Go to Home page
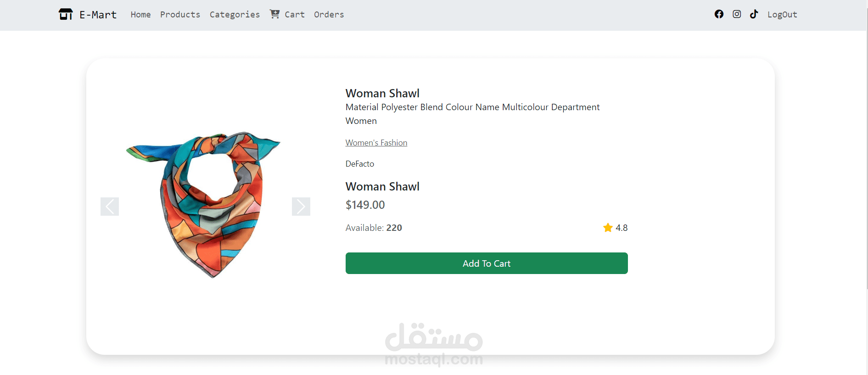This screenshot has width=868, height=375. point(140,15)
